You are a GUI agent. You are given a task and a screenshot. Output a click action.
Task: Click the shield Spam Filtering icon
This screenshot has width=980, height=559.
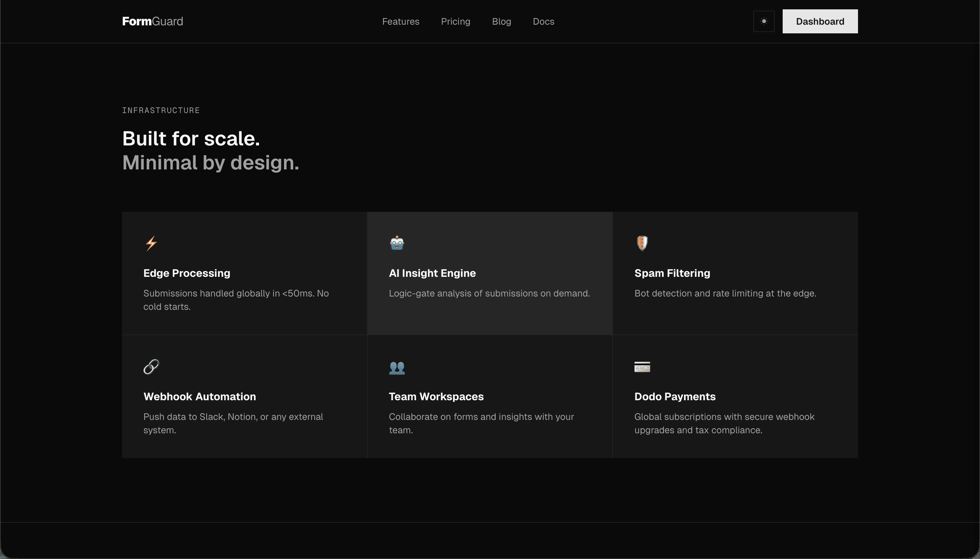coord(642,243)
